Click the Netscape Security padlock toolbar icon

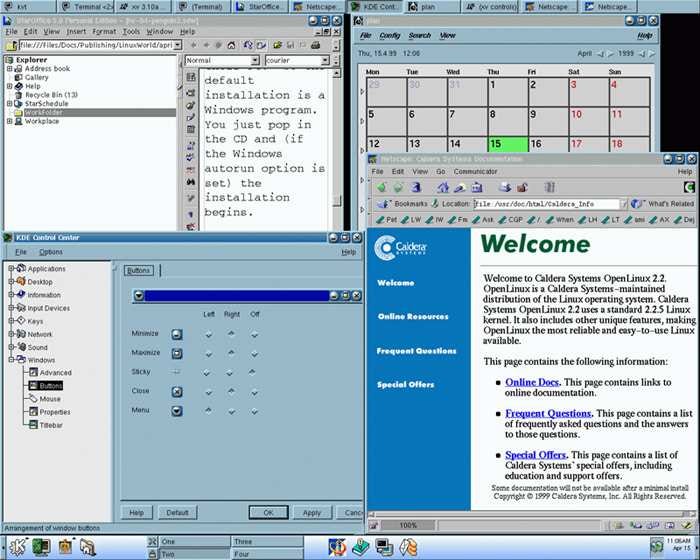[522, 187]
